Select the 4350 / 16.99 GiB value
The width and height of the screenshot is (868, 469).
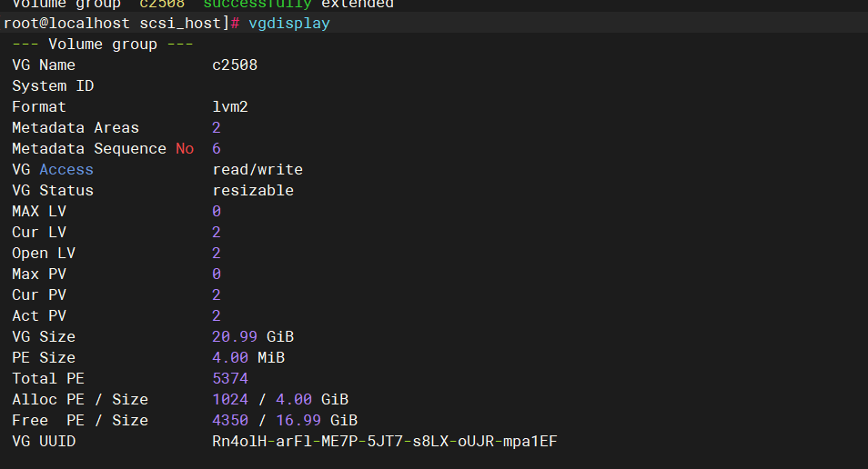pos(285,420)
